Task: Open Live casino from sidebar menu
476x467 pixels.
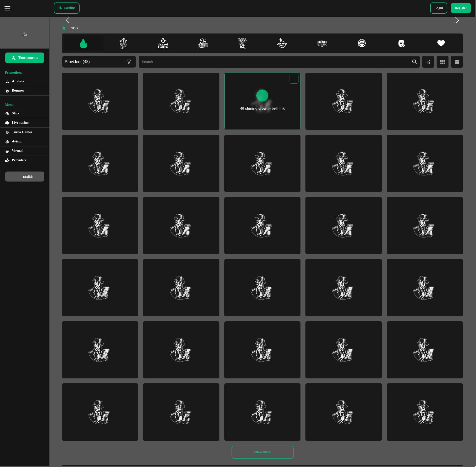Action: tap(20, 123)
